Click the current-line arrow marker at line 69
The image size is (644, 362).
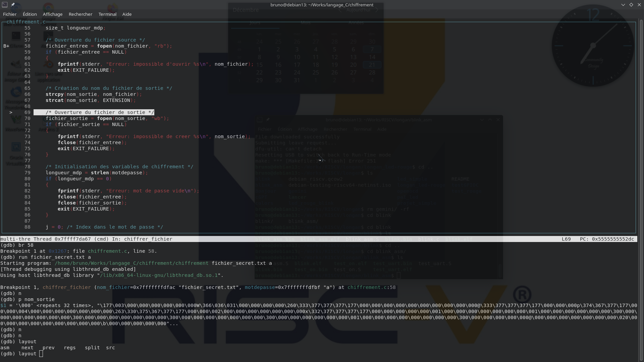point(11,112)
